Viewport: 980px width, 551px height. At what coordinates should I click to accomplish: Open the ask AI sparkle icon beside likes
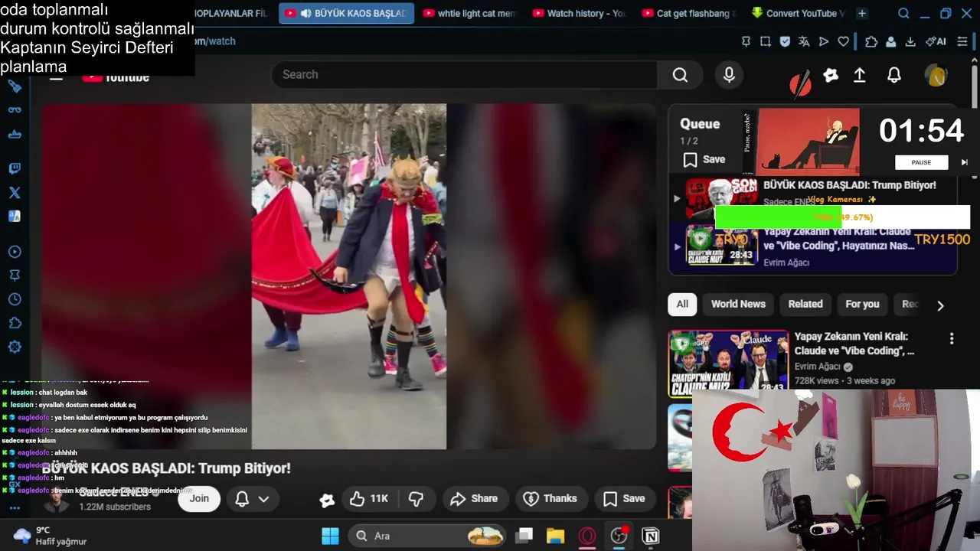[x=327, y=500]
